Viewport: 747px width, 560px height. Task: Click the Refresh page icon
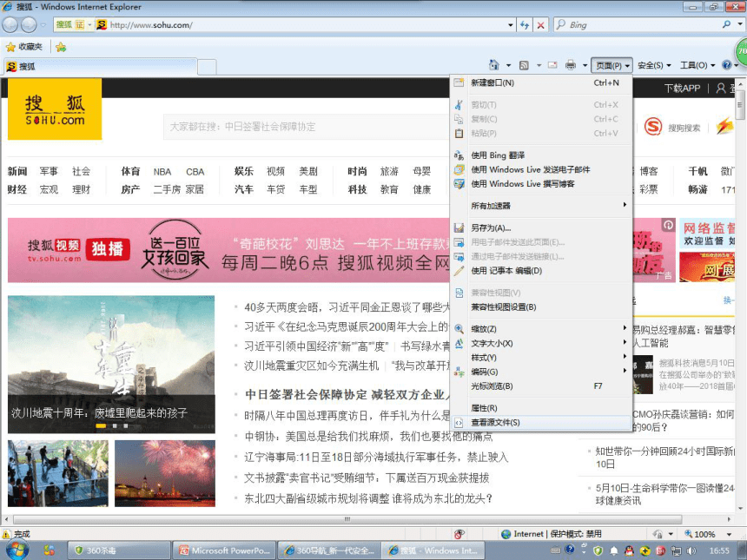(x=525, y=25)
